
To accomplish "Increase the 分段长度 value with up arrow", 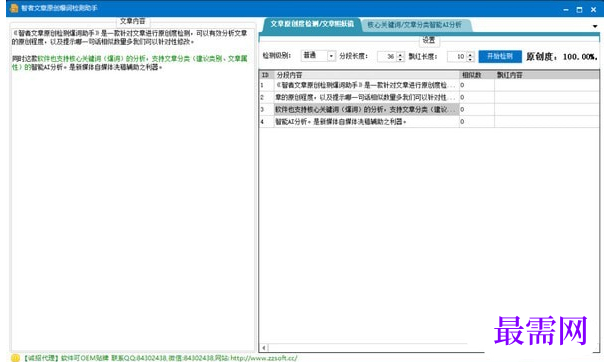I will point(400,54).
